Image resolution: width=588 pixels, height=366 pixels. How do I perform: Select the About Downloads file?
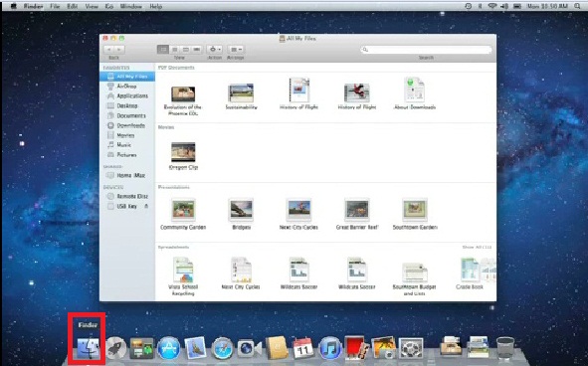[414, 90]
